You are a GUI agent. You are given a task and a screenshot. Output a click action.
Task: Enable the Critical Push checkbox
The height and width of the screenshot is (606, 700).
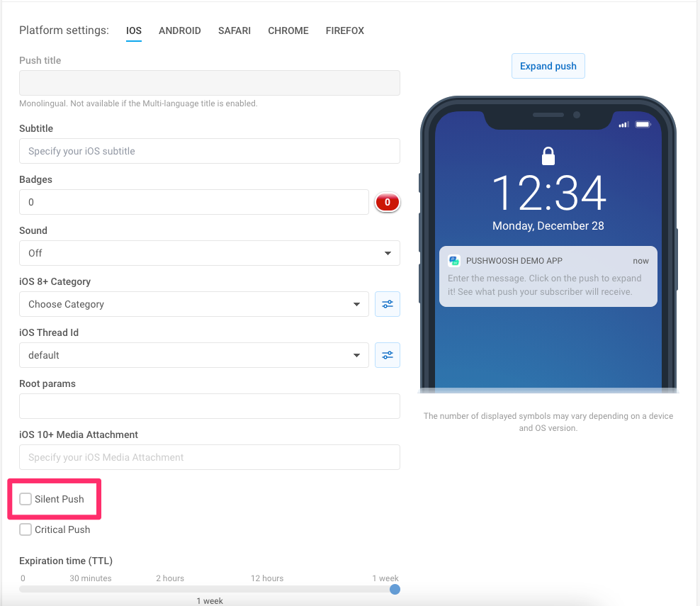(x=26, y=529)
